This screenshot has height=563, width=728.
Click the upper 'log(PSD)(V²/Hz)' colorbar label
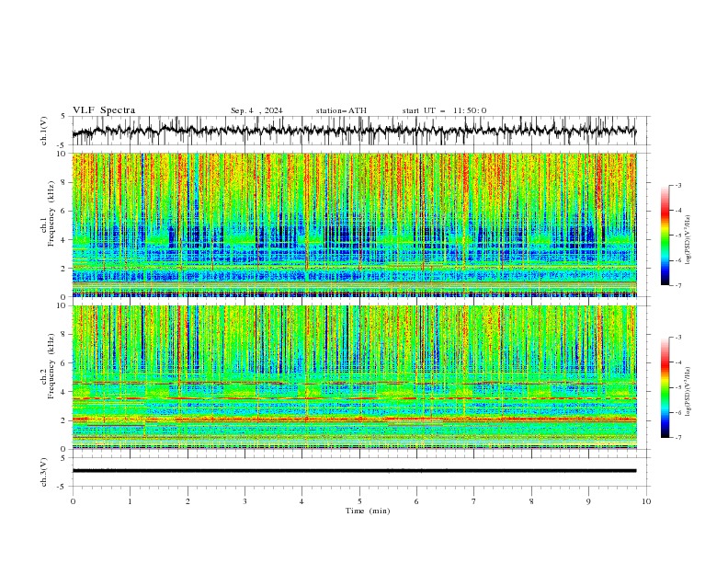[688, 240]
